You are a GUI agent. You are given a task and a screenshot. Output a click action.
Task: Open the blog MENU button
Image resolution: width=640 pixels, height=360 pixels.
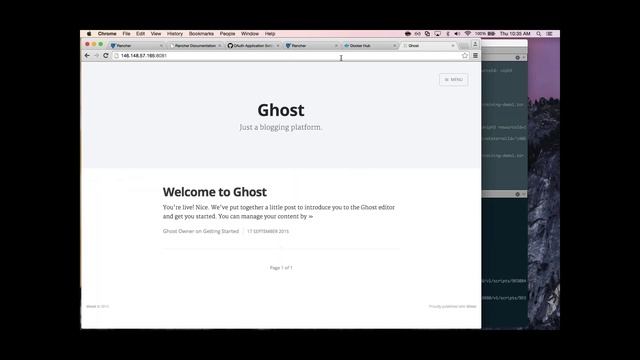click(453, 80)
